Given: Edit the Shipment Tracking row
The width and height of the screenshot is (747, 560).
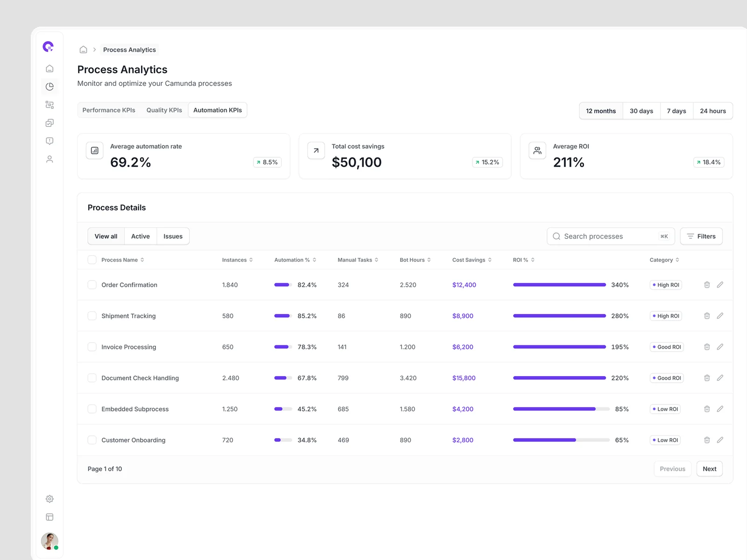Looking at the screenshot, I should [x=720, y=316].
